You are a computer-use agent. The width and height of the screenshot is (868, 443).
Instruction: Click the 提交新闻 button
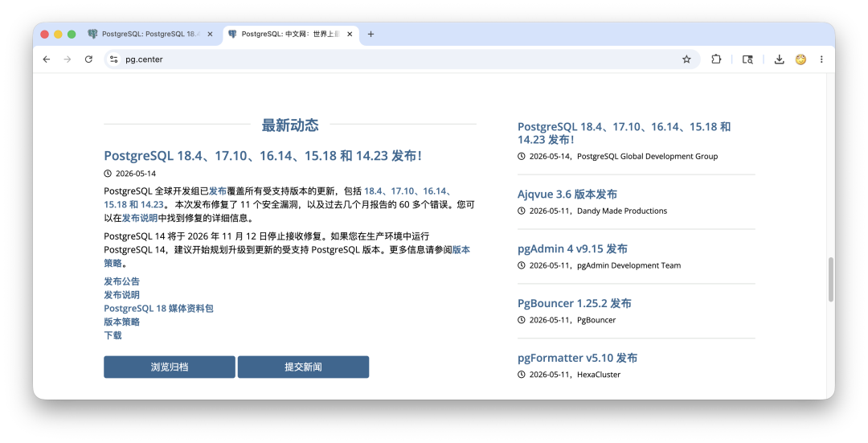303,367
